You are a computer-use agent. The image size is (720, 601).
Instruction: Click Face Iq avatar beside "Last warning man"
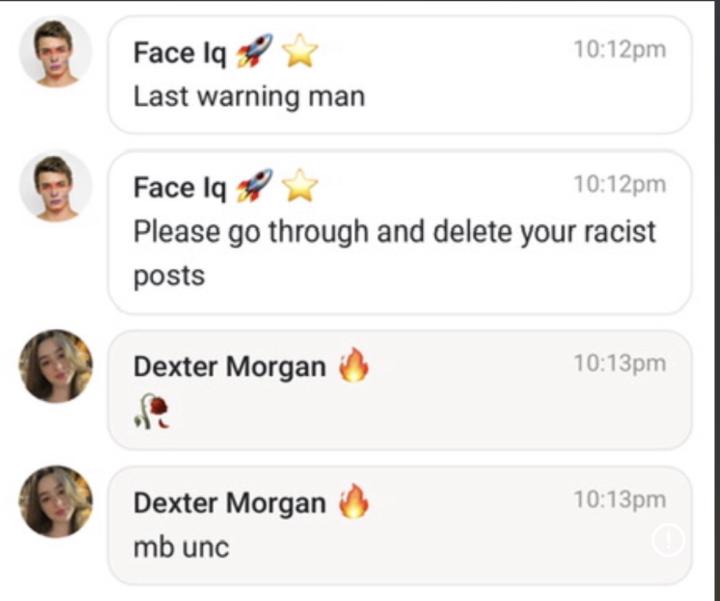tap(55, 52)
